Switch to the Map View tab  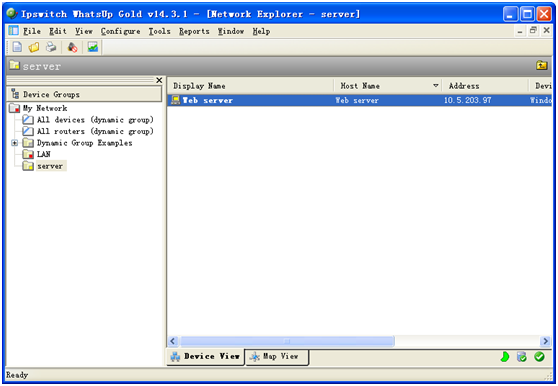[277, 356]
